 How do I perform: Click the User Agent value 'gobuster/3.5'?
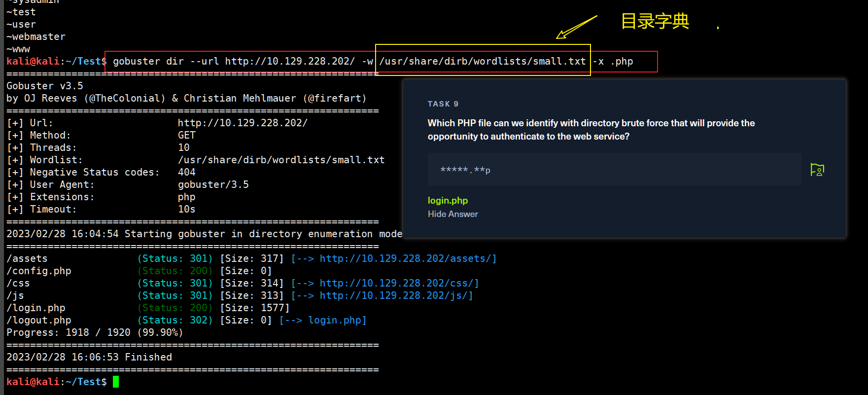tap(213, 184)
